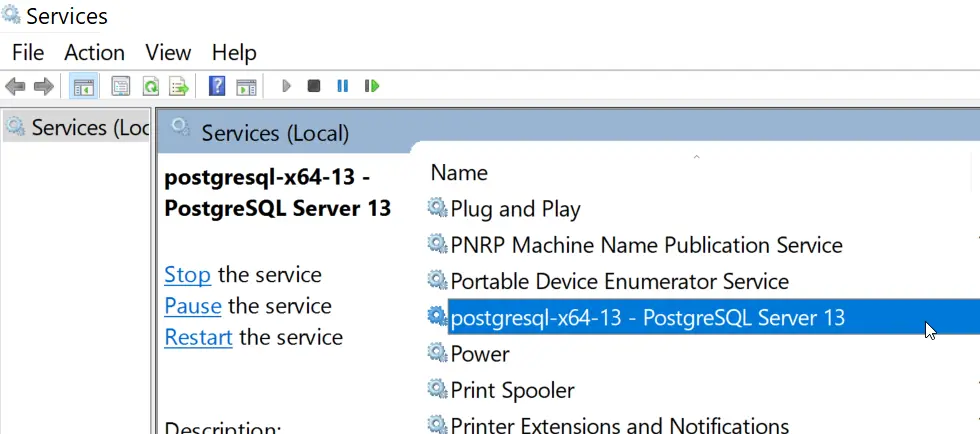
Task: Click gear icon beside Plug and Play
Action: (438, 208)
